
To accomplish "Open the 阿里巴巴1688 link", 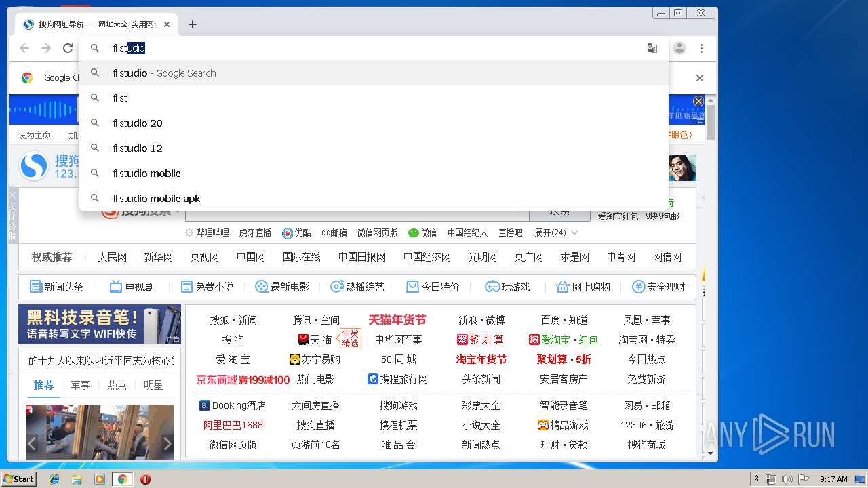I will [233, 425].
